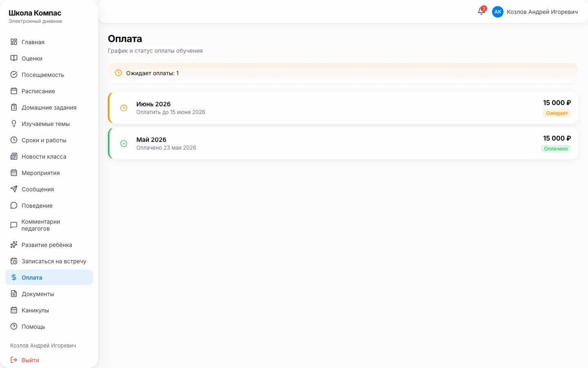This screenshot has width=588, height=368.
Task: Click the Мероприятия calendar icon
Action: (14, 173)
